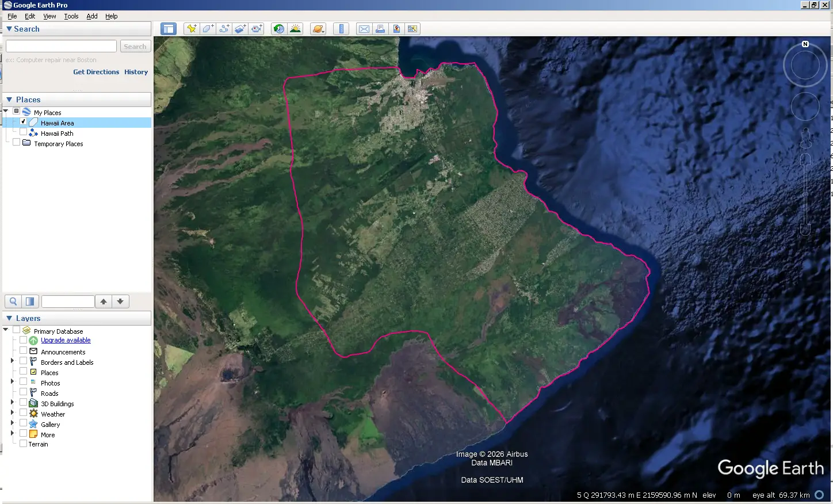This screenshot has width=833, height=504.
Task: Open the Tools menu
Action: pyautogui.click(x=71, y=16)
